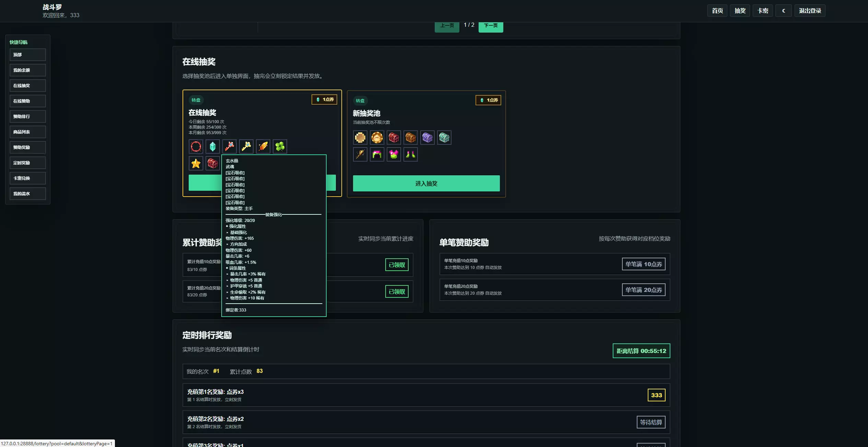Viewport: 868px width, 447px height.
Task: Click the red jeweled staff prize icon
Action: 230,146
